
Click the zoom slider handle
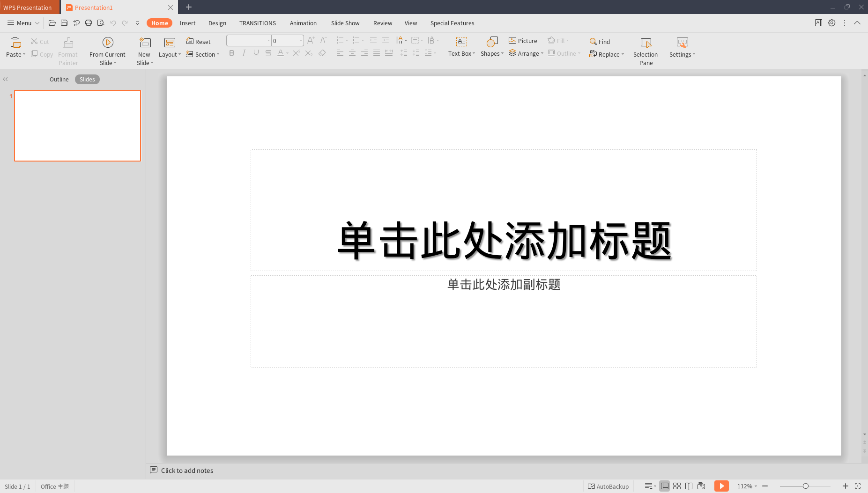[x=805, y=486]
